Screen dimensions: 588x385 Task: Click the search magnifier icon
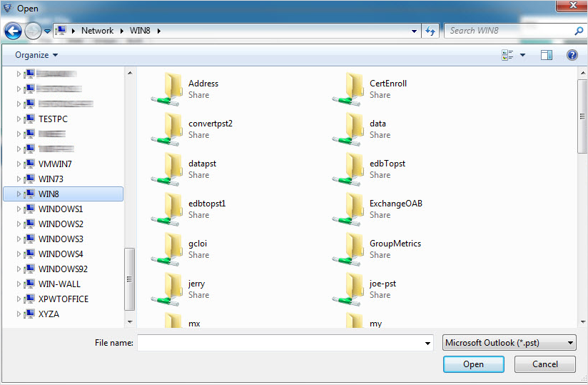pyautogui.click(x=579, y=31)
